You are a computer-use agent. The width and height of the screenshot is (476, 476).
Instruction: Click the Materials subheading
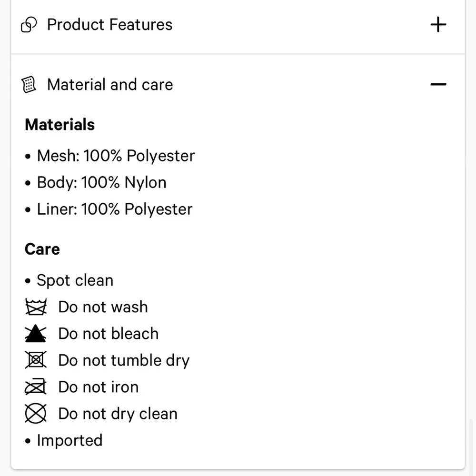click(59, 125)
